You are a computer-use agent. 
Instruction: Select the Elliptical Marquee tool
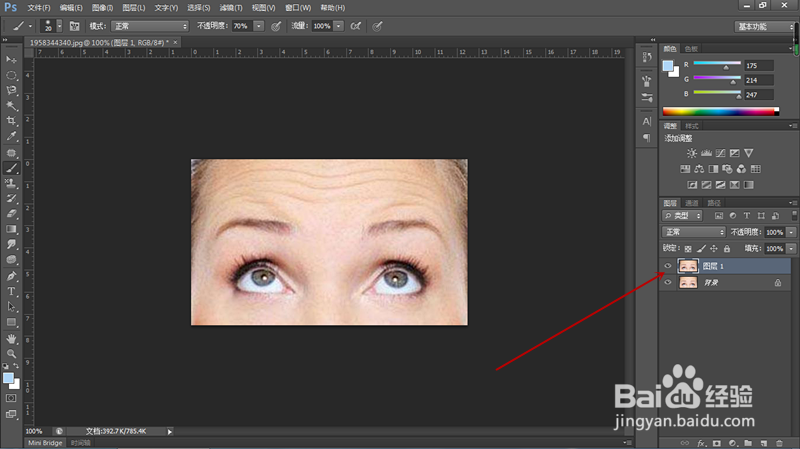(x=11, y=76)
